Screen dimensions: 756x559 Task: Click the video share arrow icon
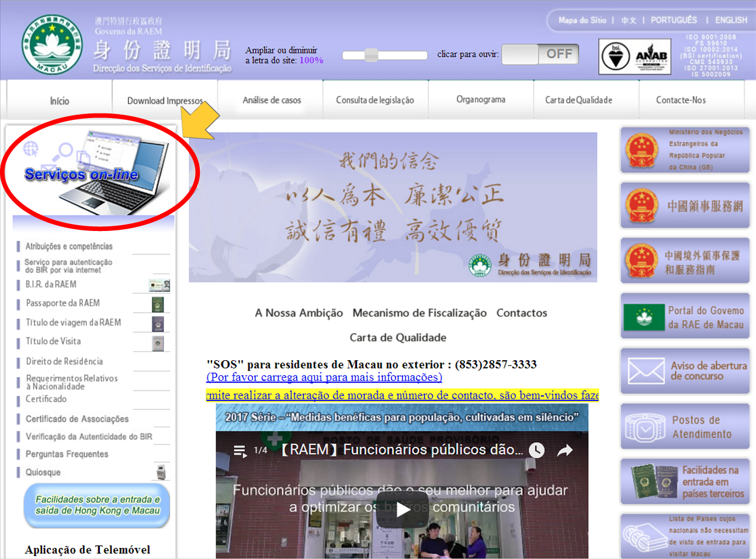(564, 450)
